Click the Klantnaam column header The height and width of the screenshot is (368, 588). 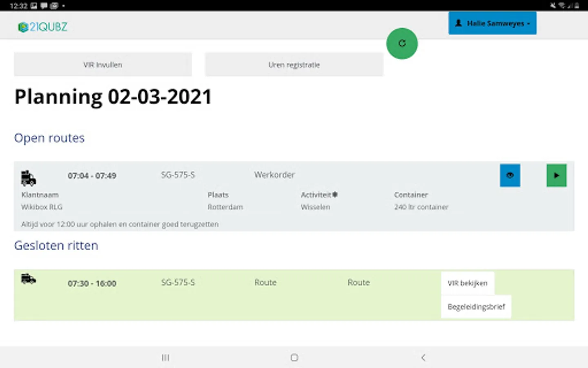click(x=40, y=195)
